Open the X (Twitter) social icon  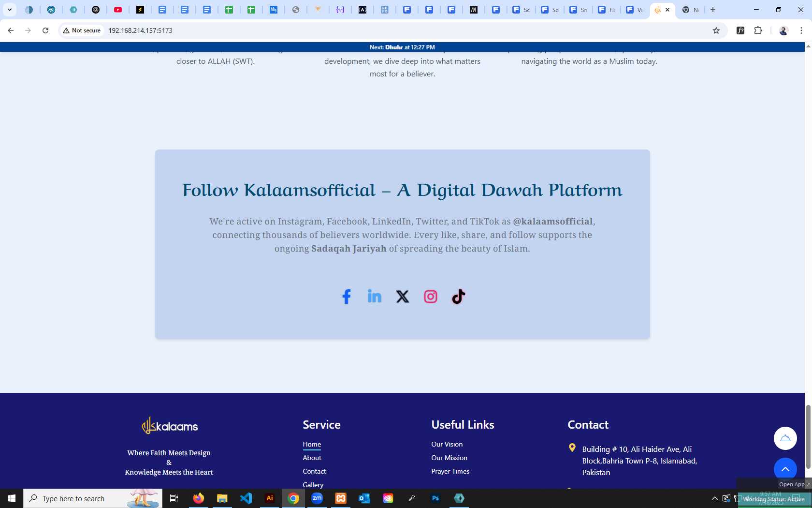pyautogui.click(x=403, y=297)
